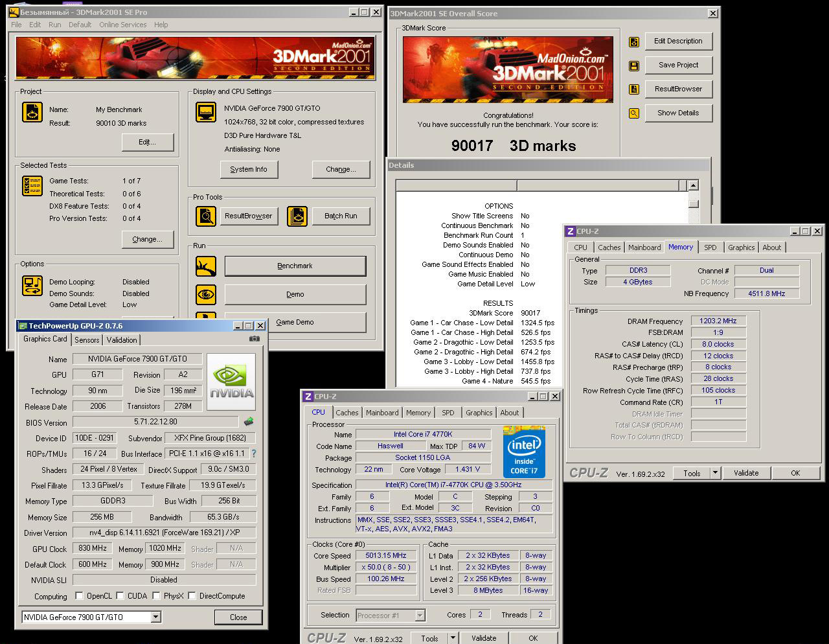Open the Help menu in 3DMark2001
Image resolution: width=829 pixels, height=644 pixels.
tap(161, 25)
